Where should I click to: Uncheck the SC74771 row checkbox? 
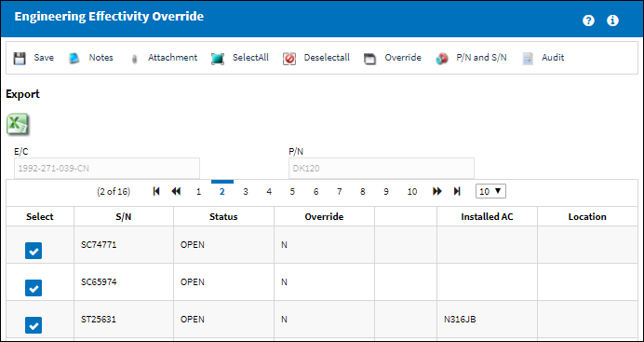point(34,251)
